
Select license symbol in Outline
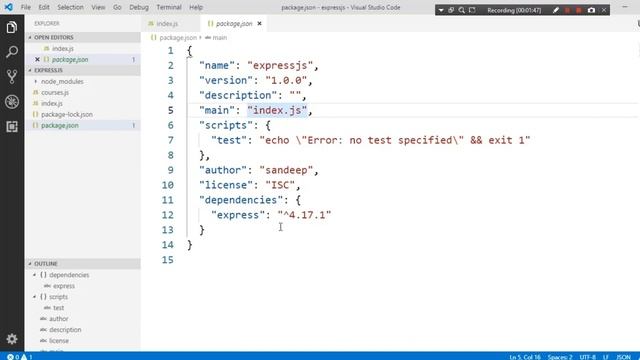(83, 341)
